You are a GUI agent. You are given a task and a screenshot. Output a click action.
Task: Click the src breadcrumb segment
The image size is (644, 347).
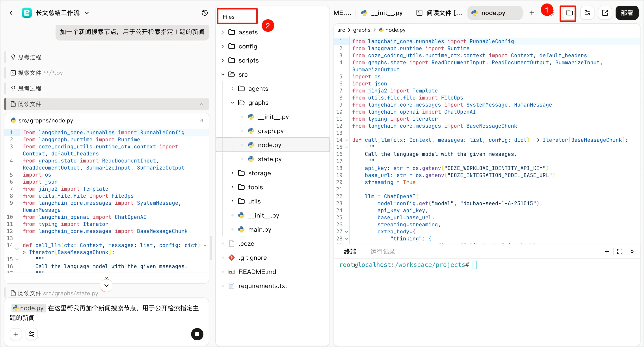(341, 30)
